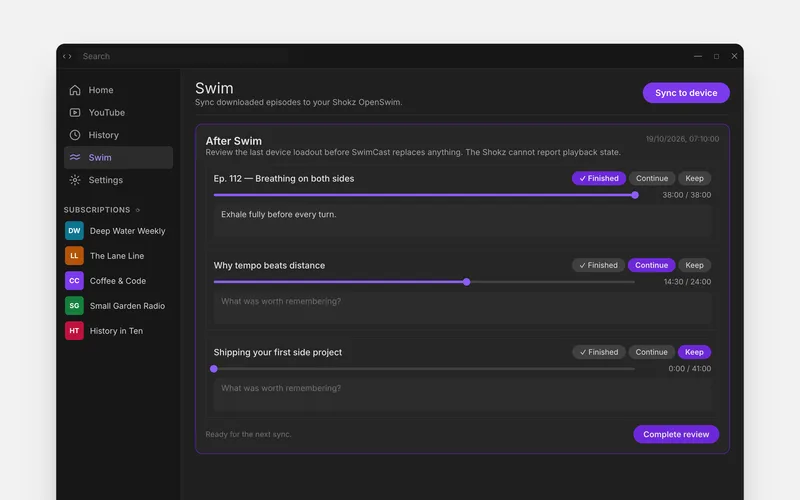
Task: Click the After Swim heading
Action: [233, 141]
